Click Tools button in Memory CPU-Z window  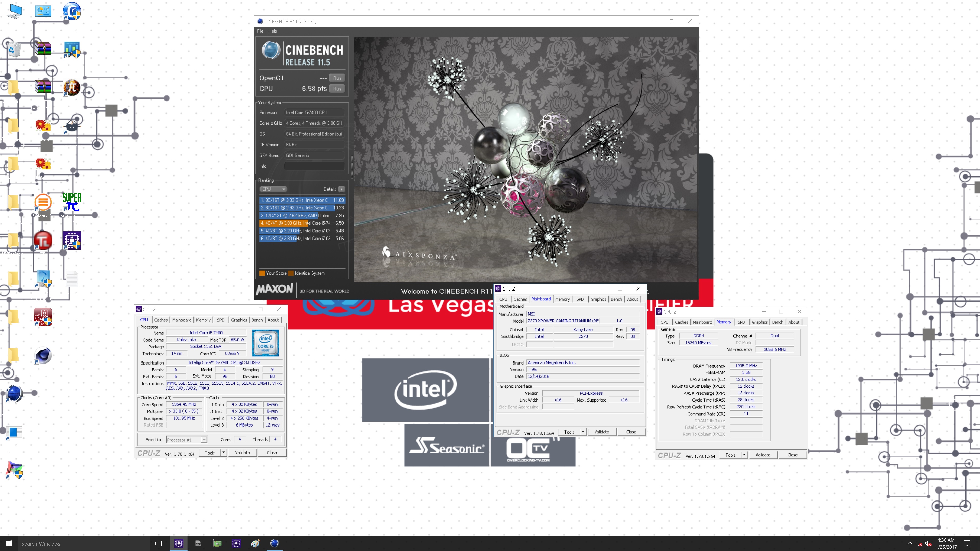pos(730,455)
